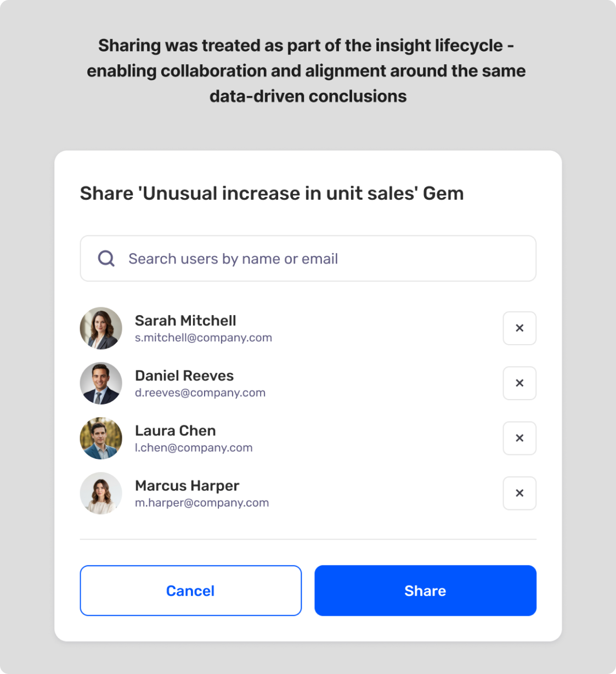
Task: Click the magnifier search icon
Action: 106,259
